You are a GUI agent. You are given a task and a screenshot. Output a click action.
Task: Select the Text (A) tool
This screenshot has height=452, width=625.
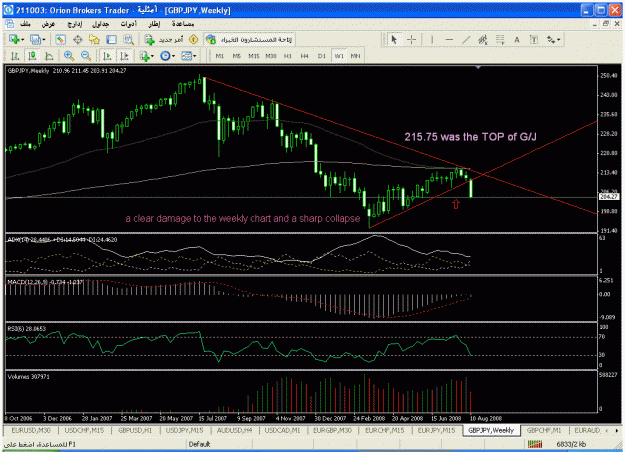(x=517, y=39)
